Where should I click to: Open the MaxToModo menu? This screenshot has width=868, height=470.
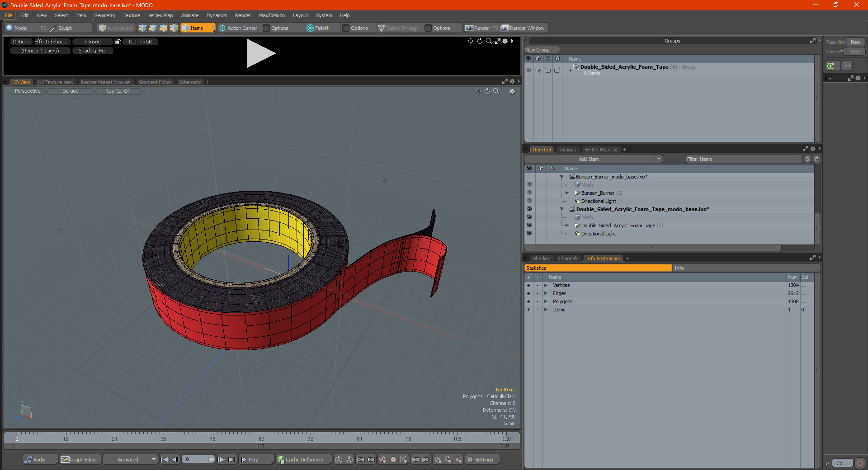(272, 15)
